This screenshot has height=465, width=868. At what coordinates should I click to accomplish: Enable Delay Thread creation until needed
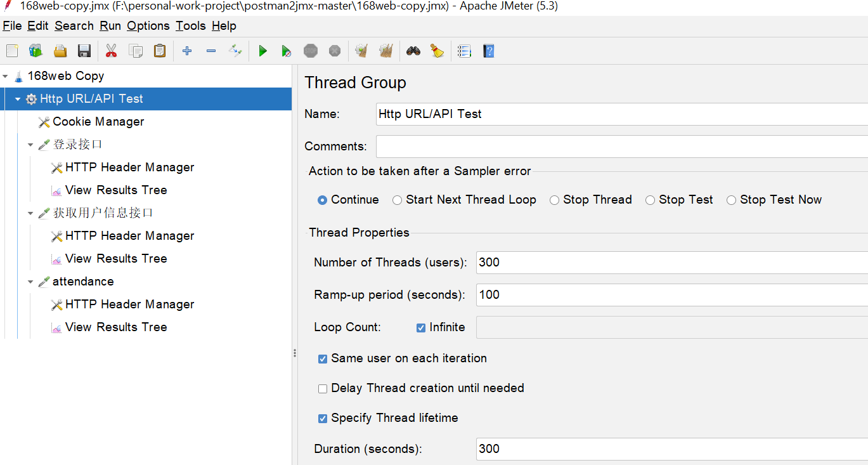tap(323, 388)
